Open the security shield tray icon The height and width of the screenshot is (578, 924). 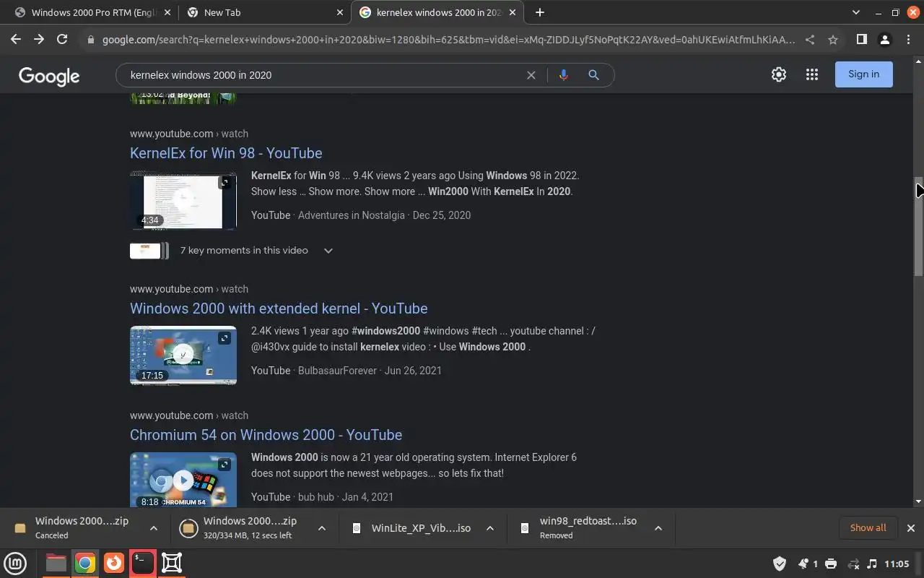coord(780,564)
